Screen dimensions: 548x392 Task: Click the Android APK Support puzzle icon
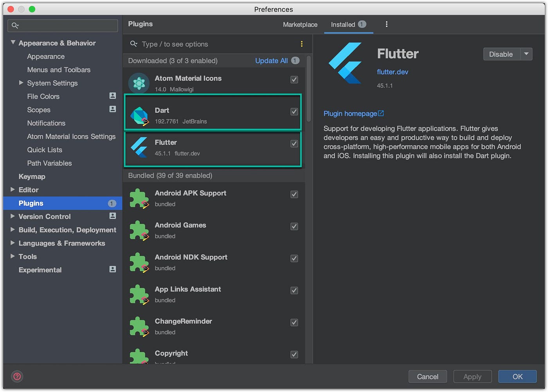[x=139, y=198]
